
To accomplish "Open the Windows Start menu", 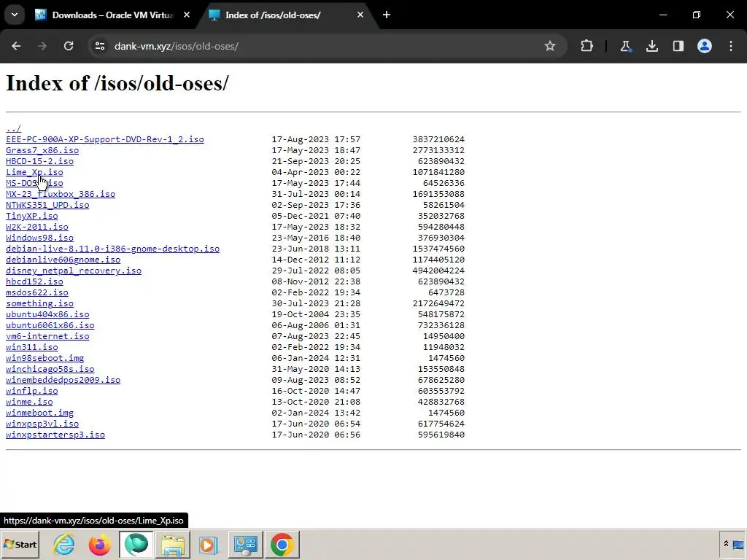I will (x=20, y=544).
